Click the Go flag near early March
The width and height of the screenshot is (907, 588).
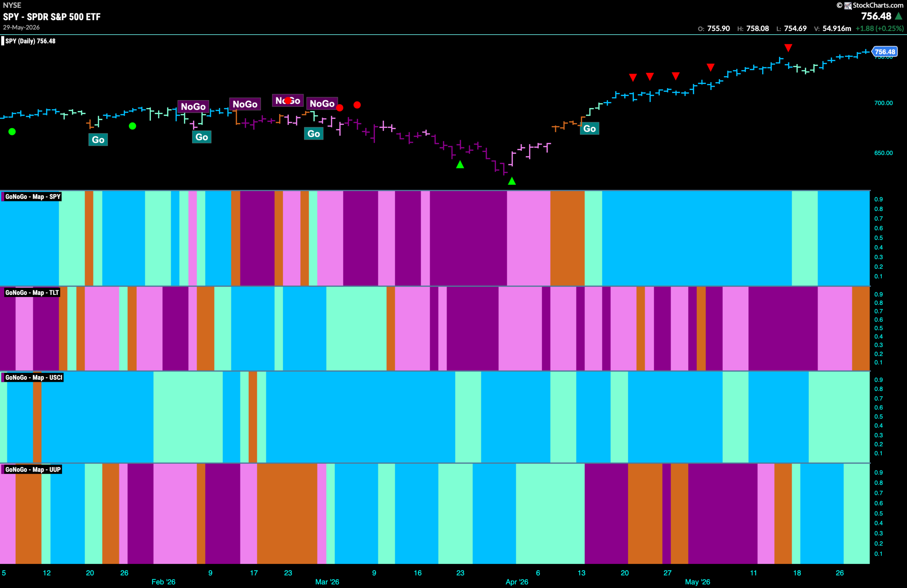[x=314, y=134]
